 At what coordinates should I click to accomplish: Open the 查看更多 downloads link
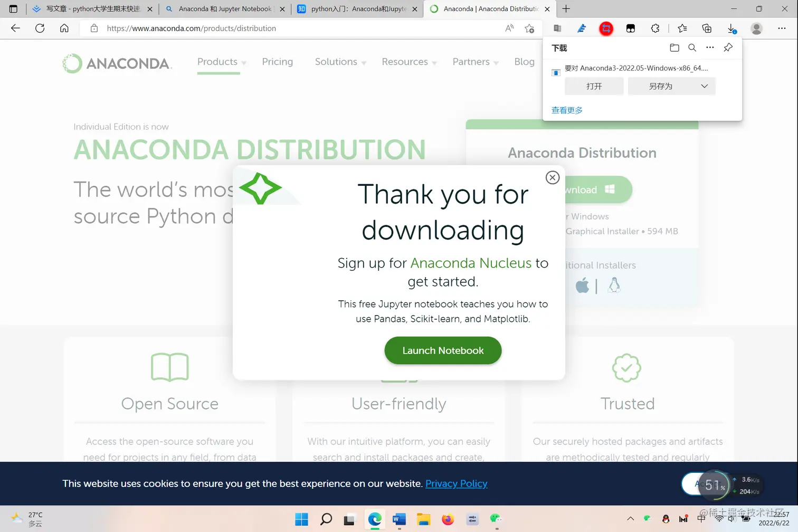click(x=567, y=110)
